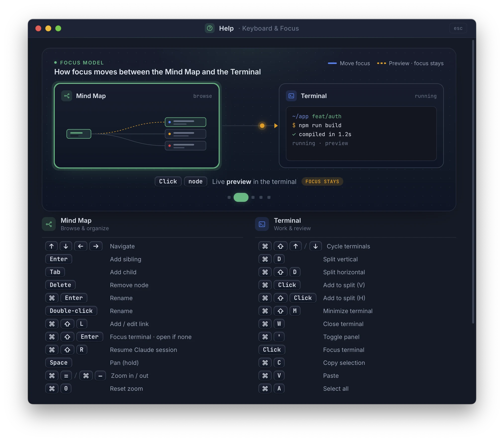Click the orange focus dot on the connector
This screenshot has width=504, height=441.
pos(262,126)
